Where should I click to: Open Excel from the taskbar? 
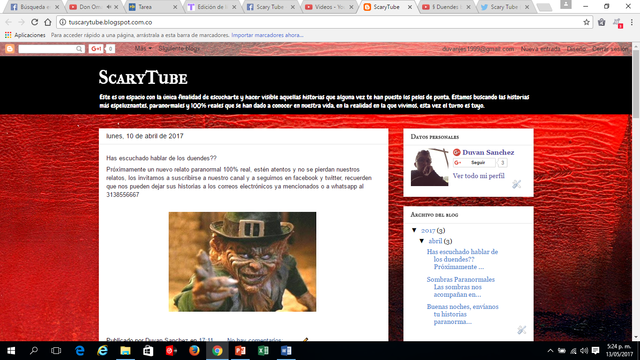[x=263, y=351]
